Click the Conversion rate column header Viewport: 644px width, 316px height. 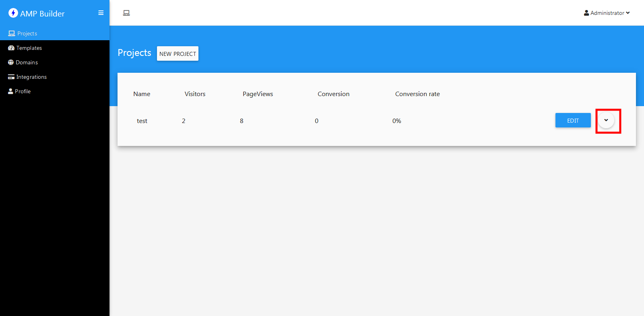(x=417, y=94)
